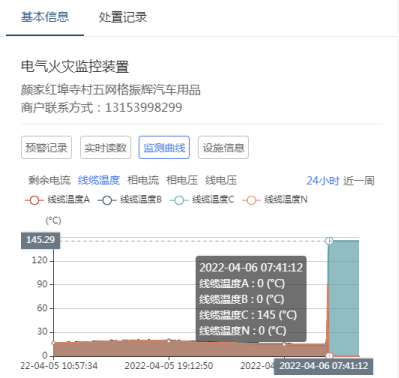Show 实时读数 readings
Image resolution: width=399 pixels, height=378 pixels.
(x=105, y=147)
